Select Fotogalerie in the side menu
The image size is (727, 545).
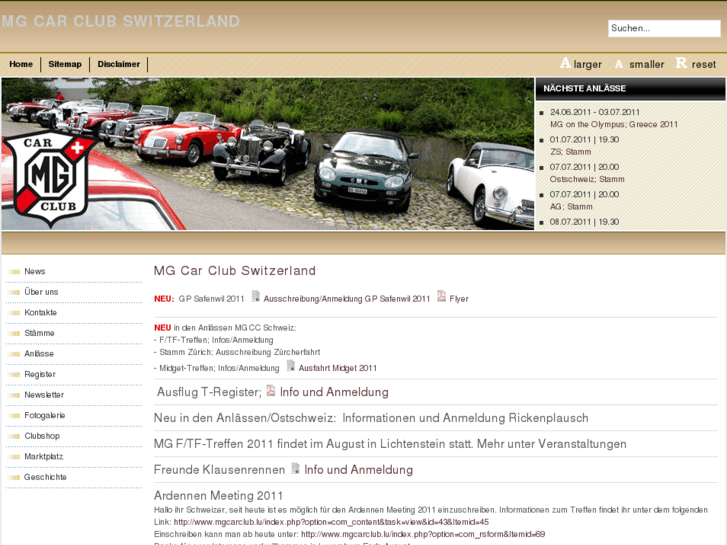[45, 415]
